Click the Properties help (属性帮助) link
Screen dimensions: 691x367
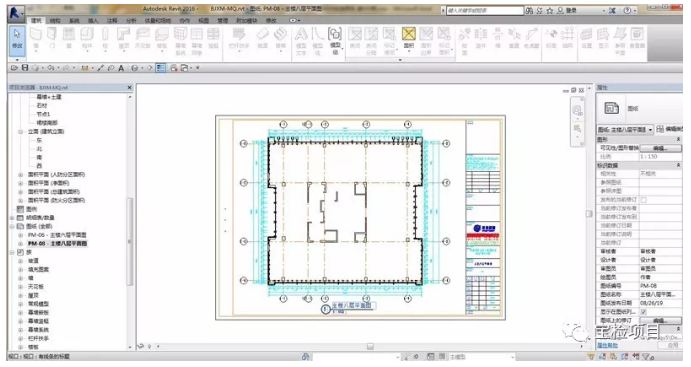click(x=607, y=346)
